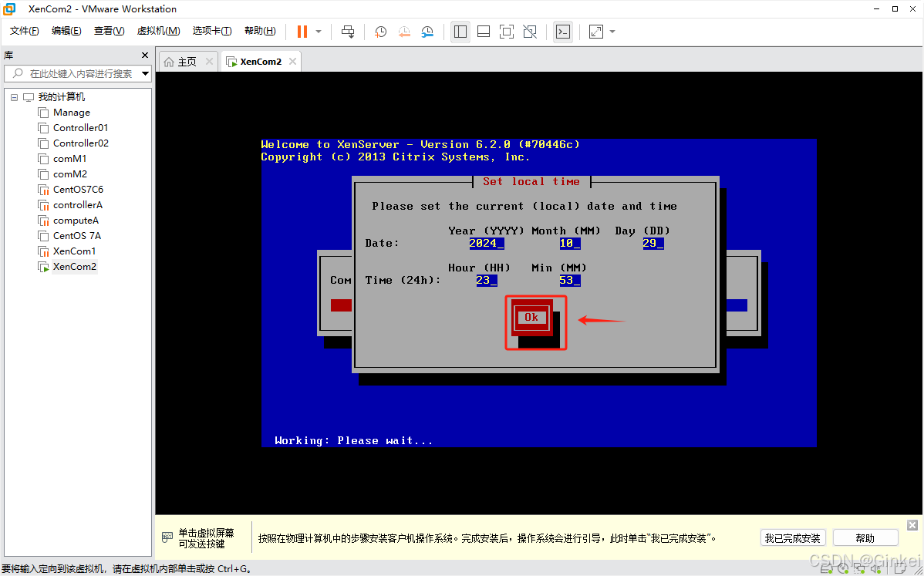924x576 pixels.
Task: Click the CD/DVD drive status icon
Action: 843,569
